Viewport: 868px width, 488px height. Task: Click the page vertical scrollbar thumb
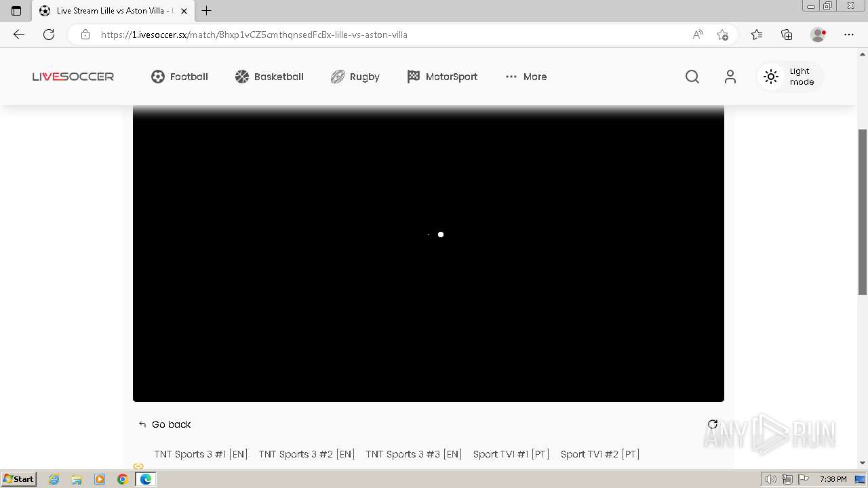click(x=863, y=211)
